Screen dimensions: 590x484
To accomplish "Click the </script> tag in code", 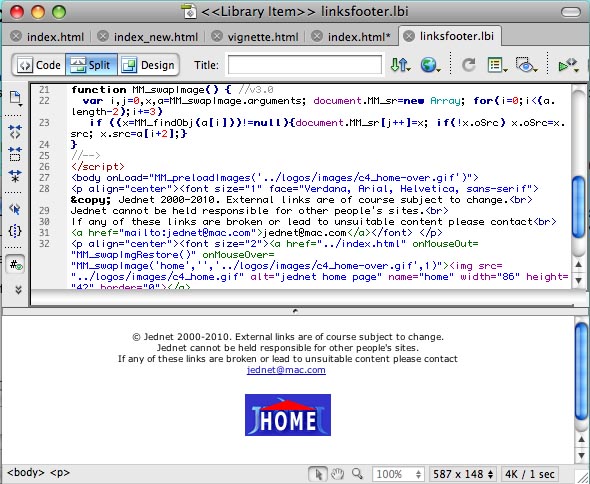I will point(98,166).
